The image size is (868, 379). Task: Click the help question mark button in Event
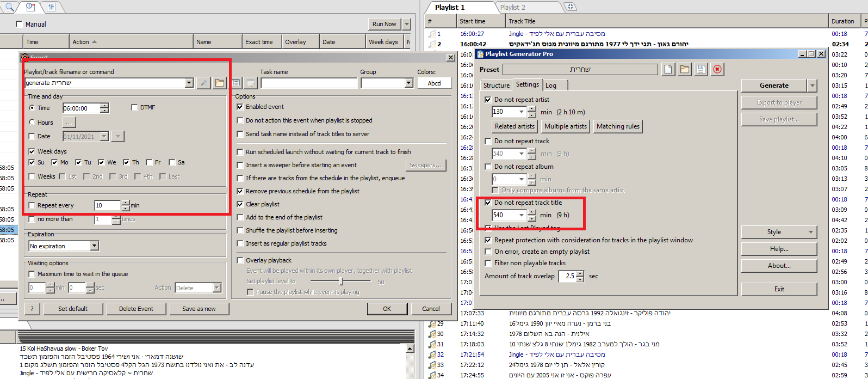[x=32, y=309]
